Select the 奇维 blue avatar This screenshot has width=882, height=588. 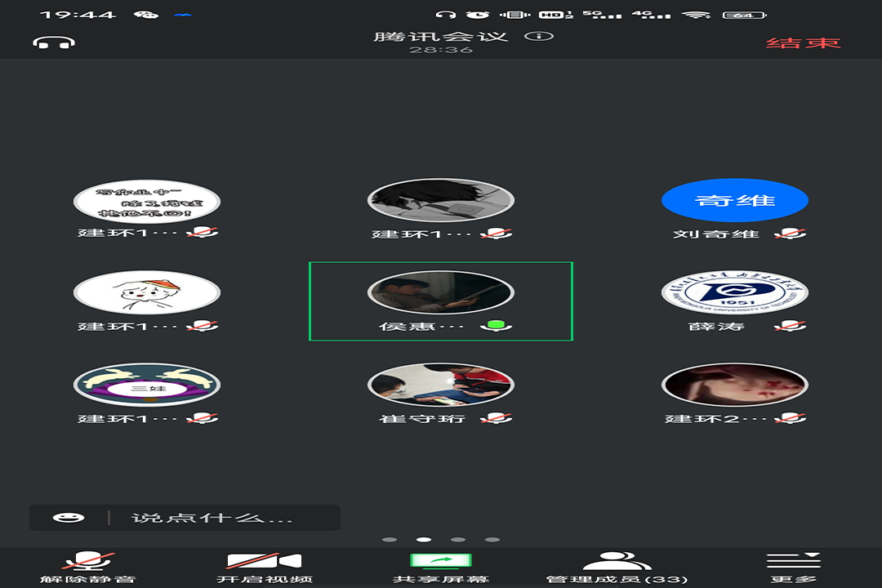(x=734, y=200)
